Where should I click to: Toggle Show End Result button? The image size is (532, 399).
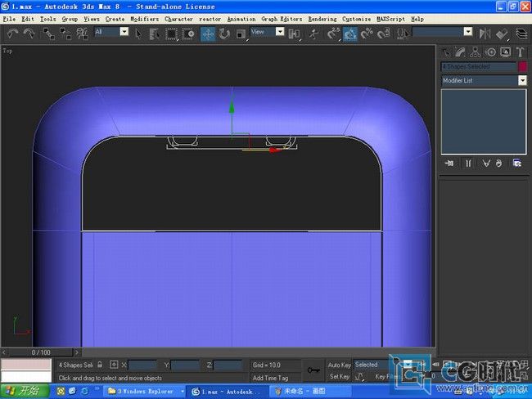tap(468, 164)
